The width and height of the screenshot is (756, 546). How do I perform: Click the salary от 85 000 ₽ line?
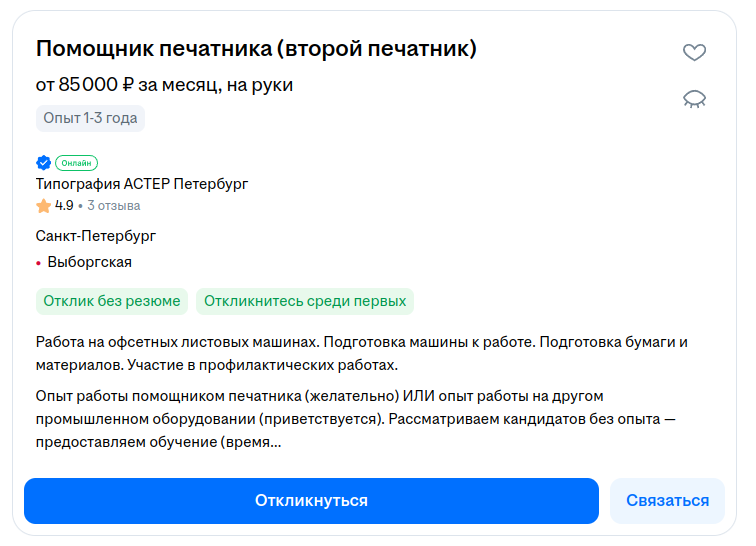click(x=164, y=85)
